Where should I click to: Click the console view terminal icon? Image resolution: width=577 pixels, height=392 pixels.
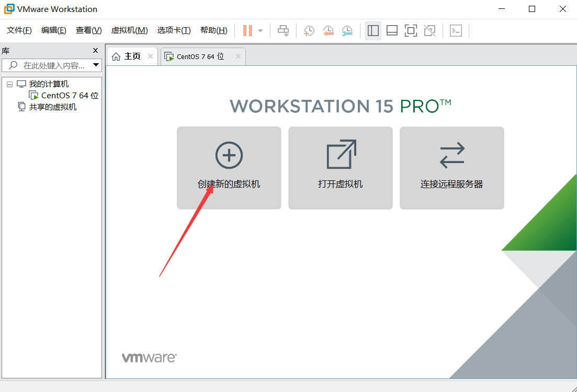point(456,30)
